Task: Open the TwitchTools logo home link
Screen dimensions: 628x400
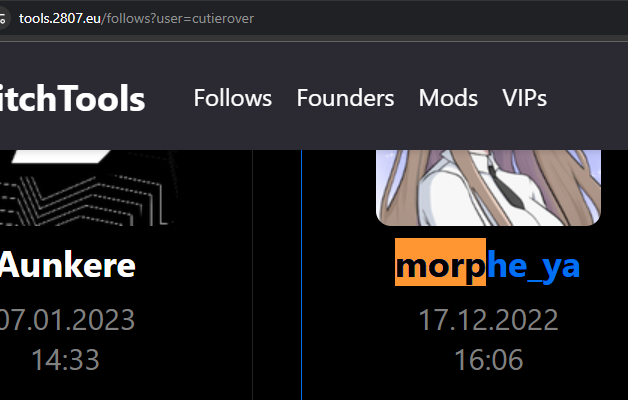Action: pos(72,98)
